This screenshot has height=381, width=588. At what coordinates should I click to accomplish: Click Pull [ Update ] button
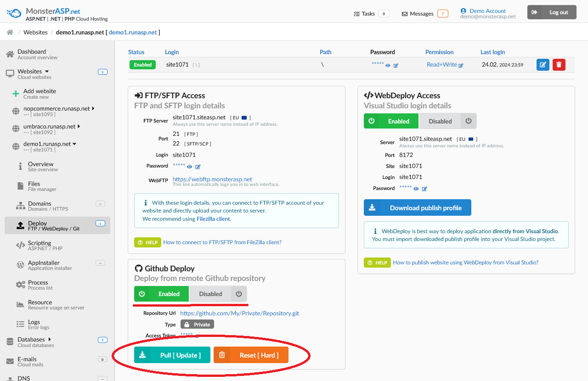(172, 355)
